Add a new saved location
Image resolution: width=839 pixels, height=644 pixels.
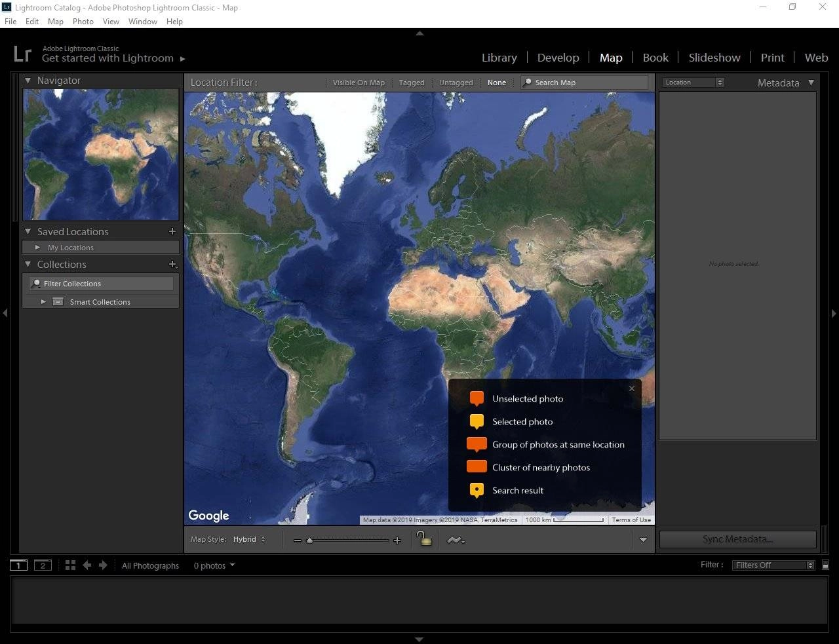coord(172,231)
